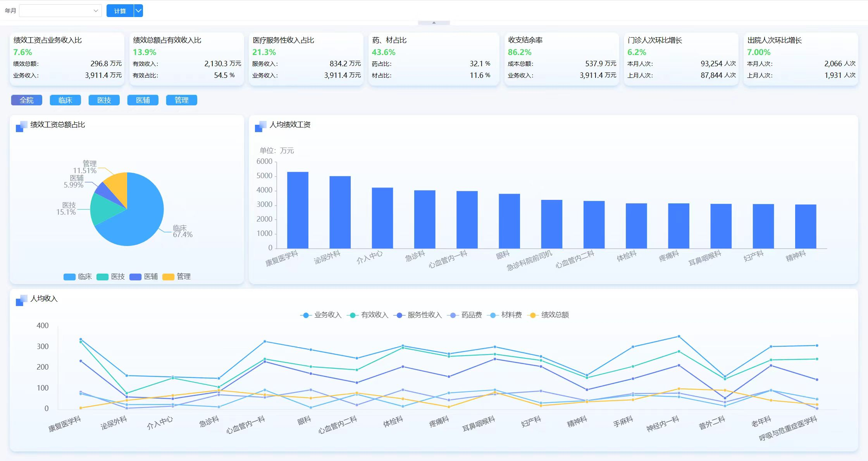Click the 康复医学科 bar in chart

(298, 210)
